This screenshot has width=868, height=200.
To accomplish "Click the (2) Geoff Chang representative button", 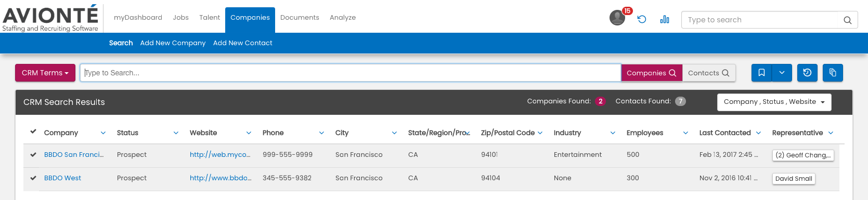I will point(804,155).
